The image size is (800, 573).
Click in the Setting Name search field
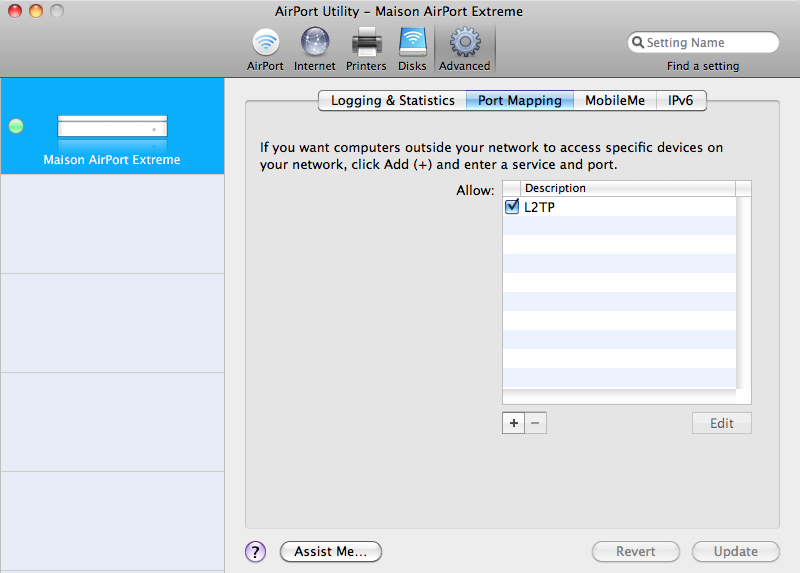(x=708, y=43)
